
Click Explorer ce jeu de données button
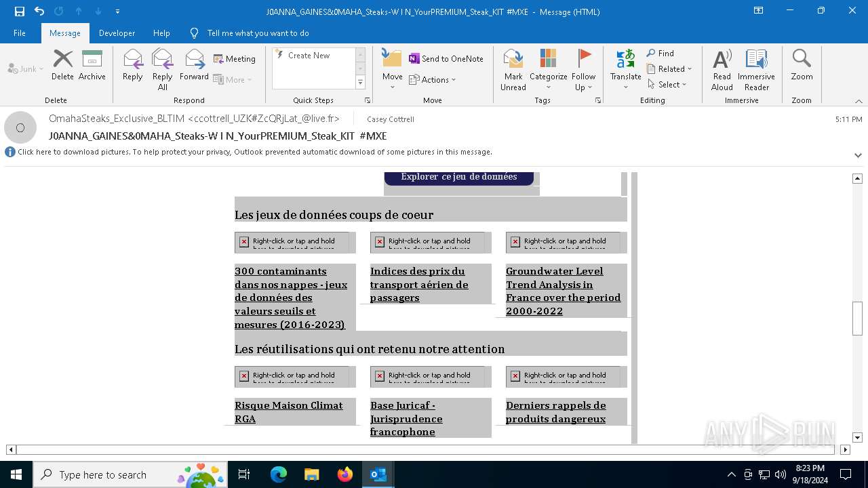pos(459,178)
